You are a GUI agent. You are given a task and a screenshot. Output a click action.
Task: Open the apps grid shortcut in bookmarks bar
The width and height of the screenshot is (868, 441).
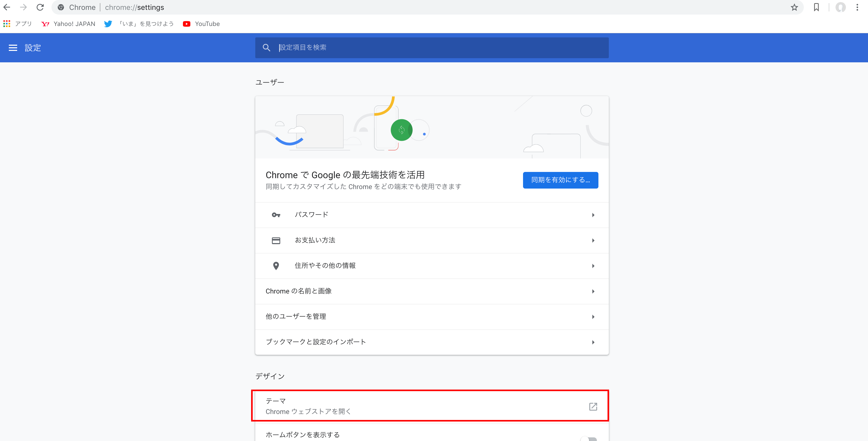7,24
